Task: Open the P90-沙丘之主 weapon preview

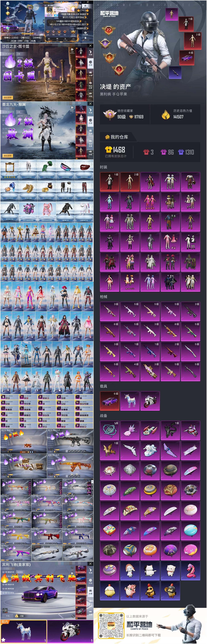Action: [24, 466]
